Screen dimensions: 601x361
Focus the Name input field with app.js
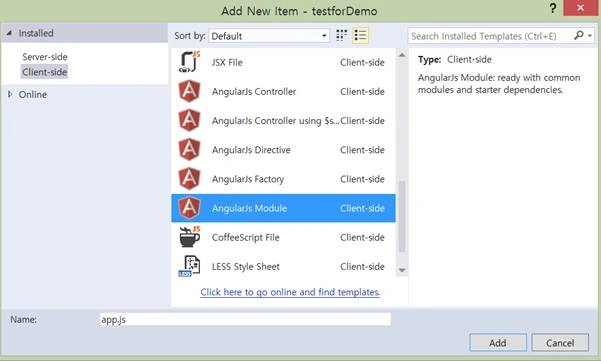[245, 319]
